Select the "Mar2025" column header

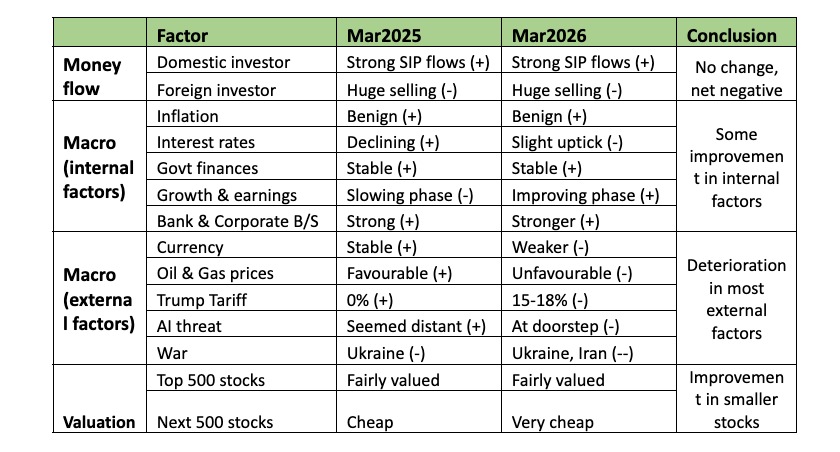pyautogui.click(x=386, y=35)
